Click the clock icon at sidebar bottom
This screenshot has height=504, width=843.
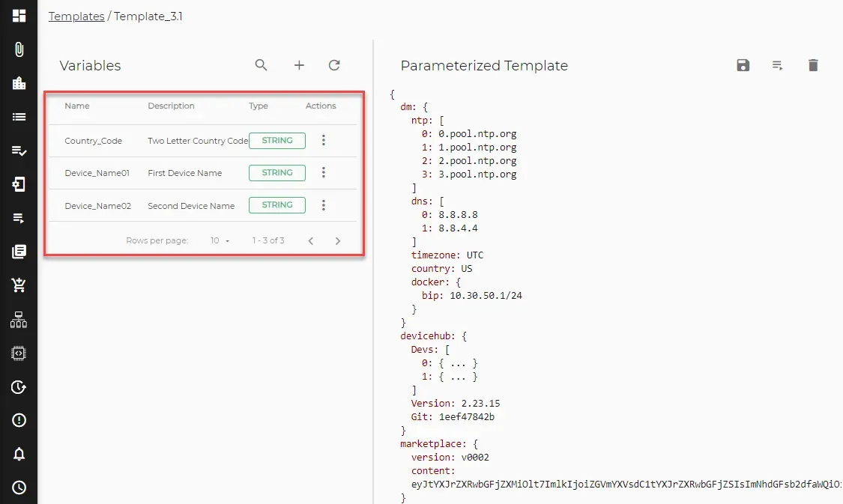tap(19, 488)
